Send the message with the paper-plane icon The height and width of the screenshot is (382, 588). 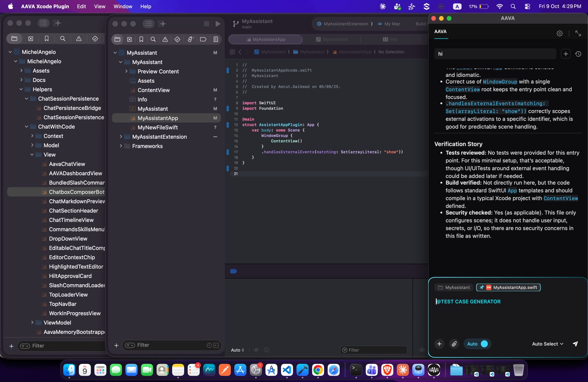[x=575, y=344]
